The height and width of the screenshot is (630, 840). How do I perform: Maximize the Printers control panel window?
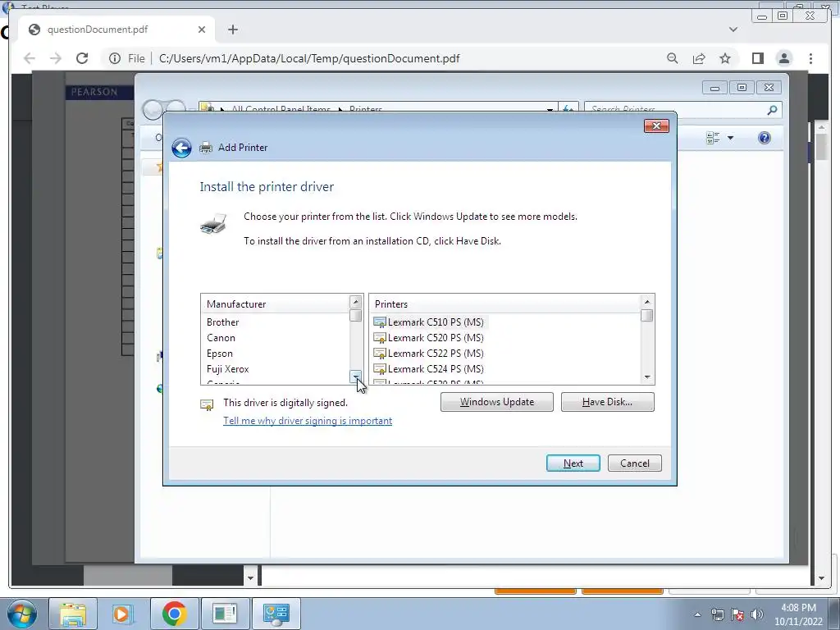click(x=742, y=87)
